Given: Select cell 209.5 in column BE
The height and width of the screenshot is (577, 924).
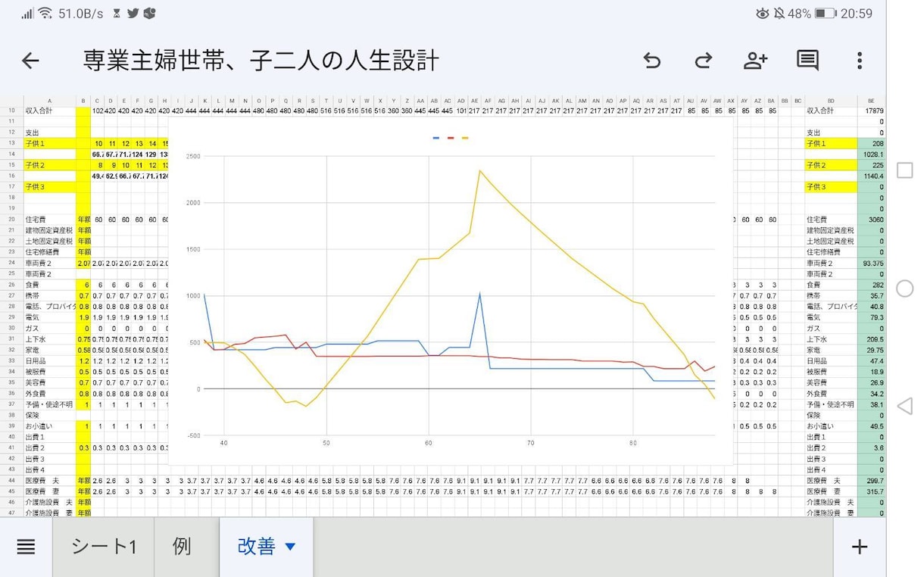Looking at the screenshot, I should (x=871, y=339).
